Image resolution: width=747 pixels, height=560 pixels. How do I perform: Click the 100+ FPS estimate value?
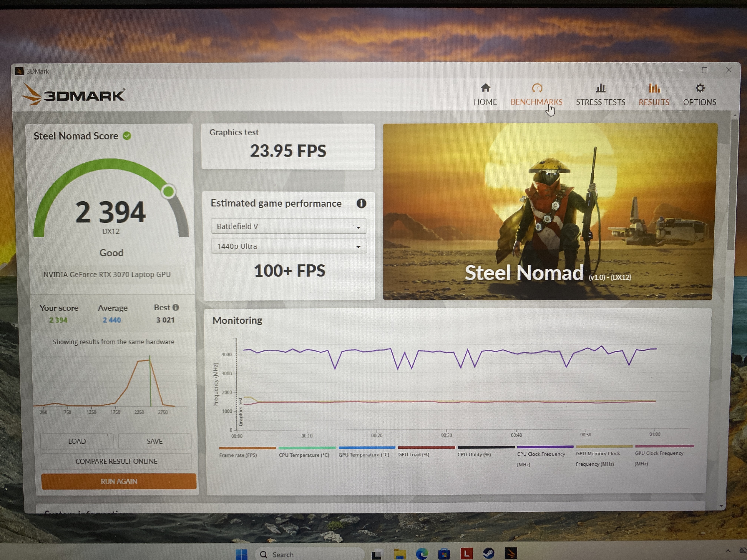(289, 271)
